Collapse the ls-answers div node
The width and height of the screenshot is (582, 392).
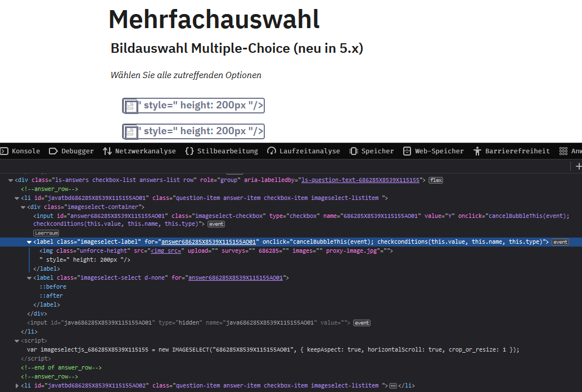tap(11, 180)
